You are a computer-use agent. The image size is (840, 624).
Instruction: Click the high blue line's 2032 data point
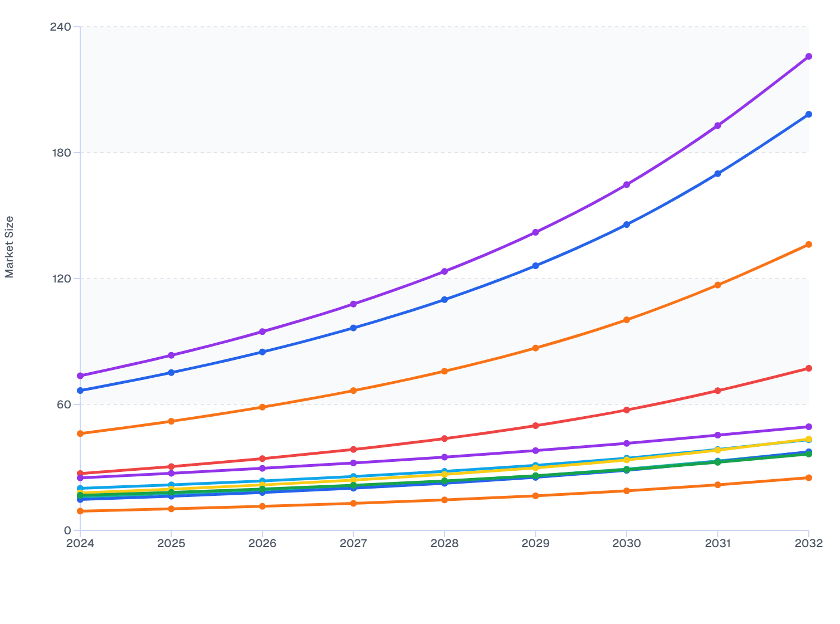[x=808, y=115]
